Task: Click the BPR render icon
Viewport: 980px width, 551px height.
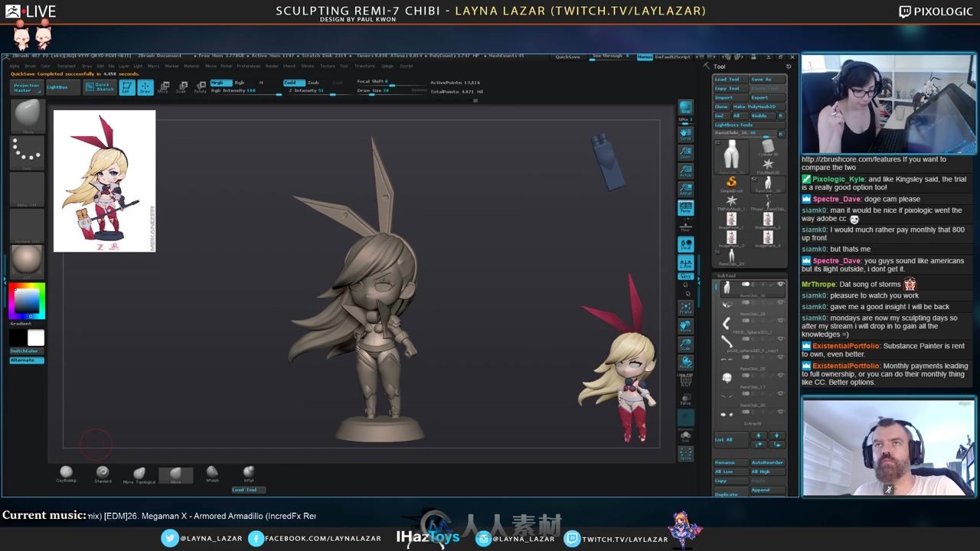Action: (x=686, y=108)
